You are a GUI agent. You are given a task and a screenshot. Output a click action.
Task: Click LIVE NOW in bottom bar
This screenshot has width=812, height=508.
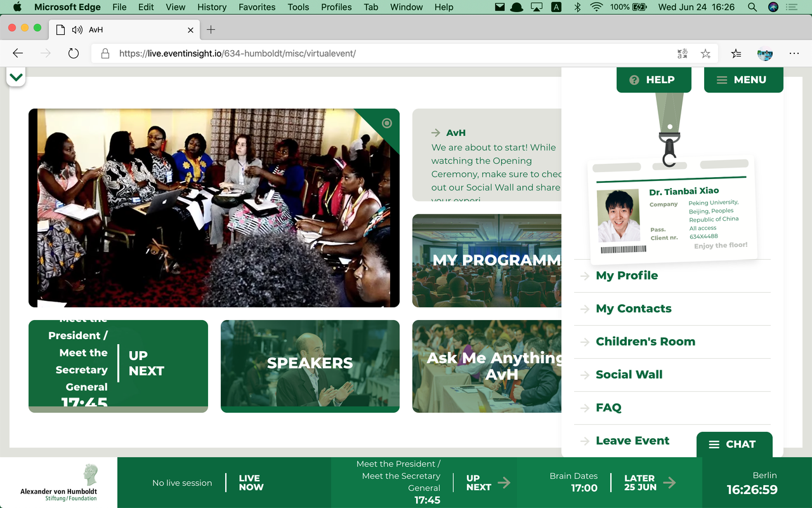(251, 483)
